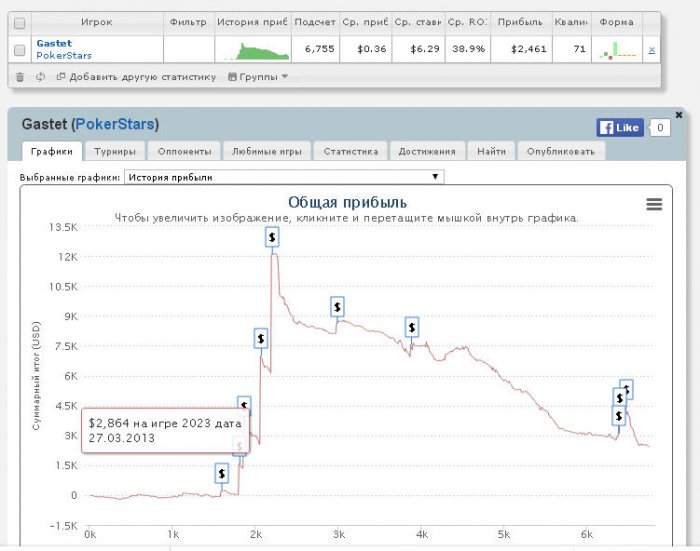This screenshot has height=551, width=700.
Task: Click the $0.36 average profit cell
Action: tap(366, 49)
